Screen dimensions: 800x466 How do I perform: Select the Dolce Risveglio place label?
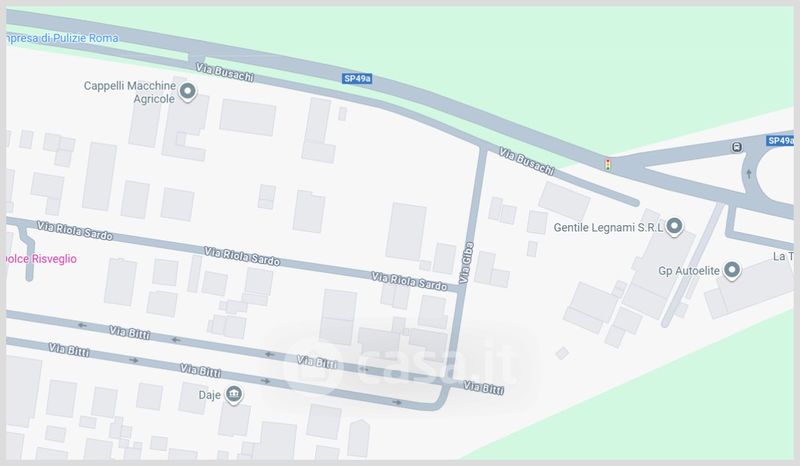pos(41,259)
